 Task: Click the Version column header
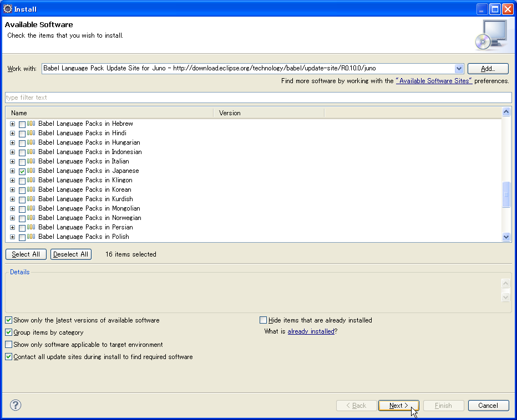click(269, 113)
